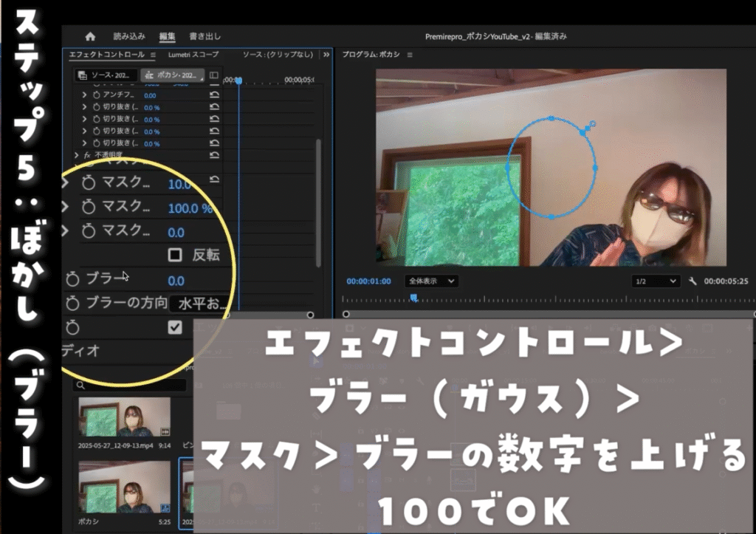The height and width of the screenshot is (534, 756).
Task: Expand the 不透明度 effect chevron
Action: tap(77, 155)
